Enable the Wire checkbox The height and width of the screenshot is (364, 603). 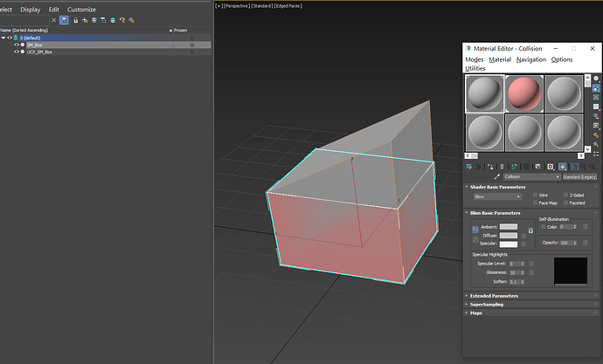535,196
